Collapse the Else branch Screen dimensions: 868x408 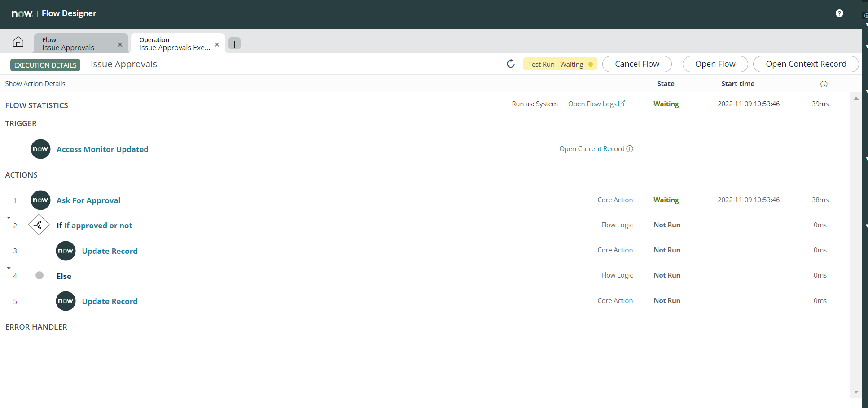tap(9, 268)
